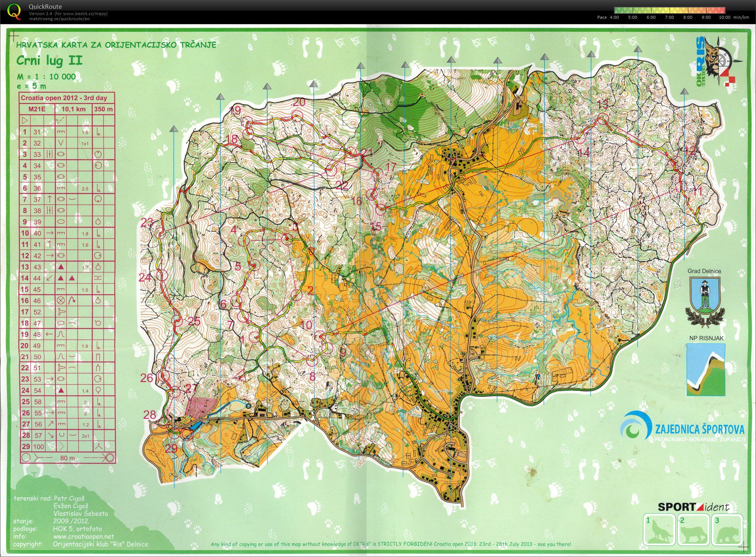
Task: Click control number 26 on the map
Action: tap(147, 378)
